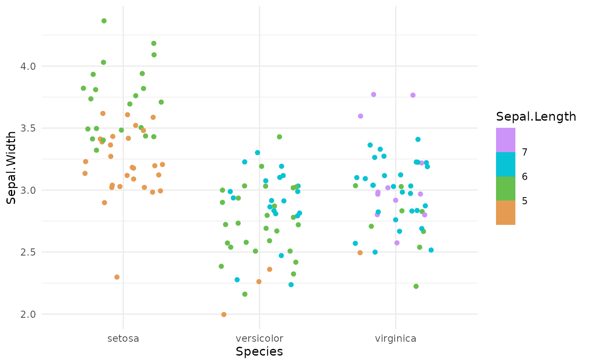The height and width of the screenshot is (364, 589).
Task: Click the Sepal.Width y-axis title
Action: pyautogui.click(x=11, y=167)
